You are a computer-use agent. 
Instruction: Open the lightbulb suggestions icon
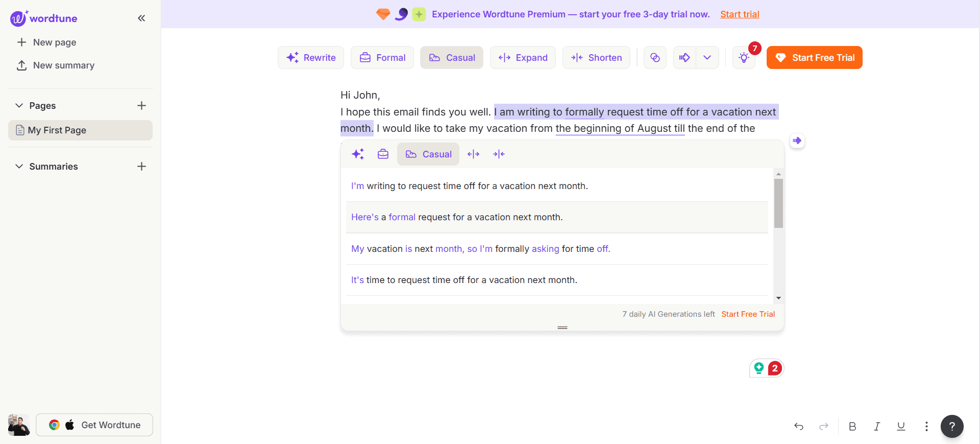coord(744,58)
